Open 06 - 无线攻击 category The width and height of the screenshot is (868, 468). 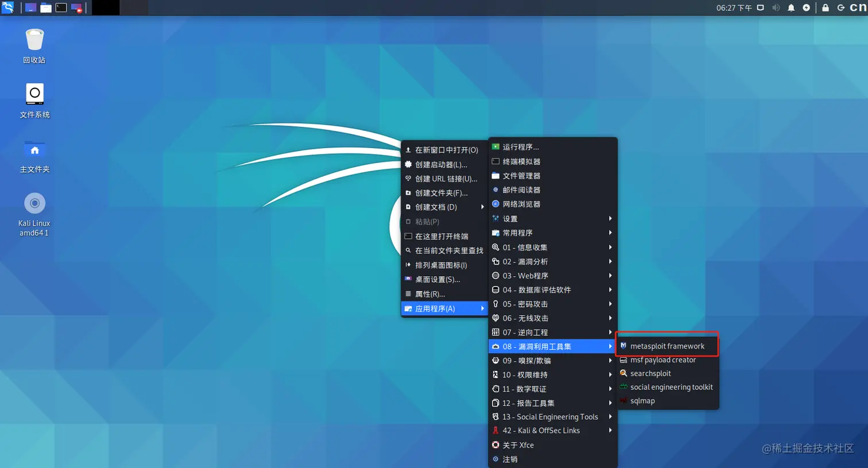pyautogui.click(x=553, y=318)
